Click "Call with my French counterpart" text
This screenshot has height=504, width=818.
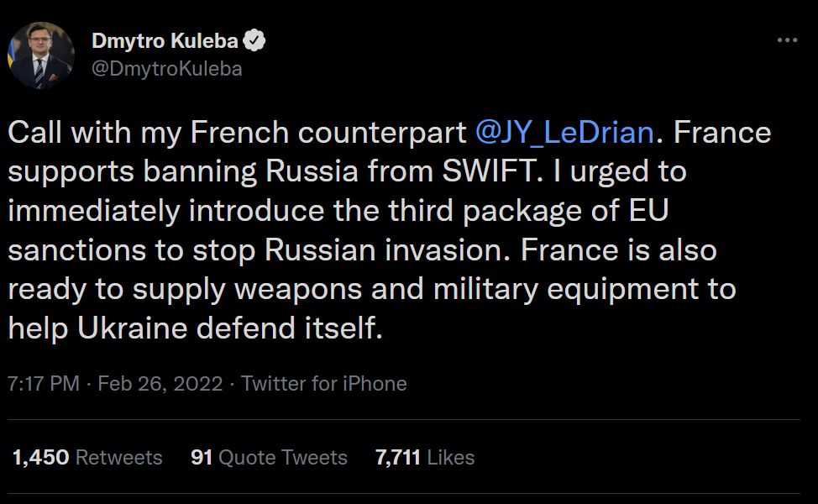(x=237, y=133)
